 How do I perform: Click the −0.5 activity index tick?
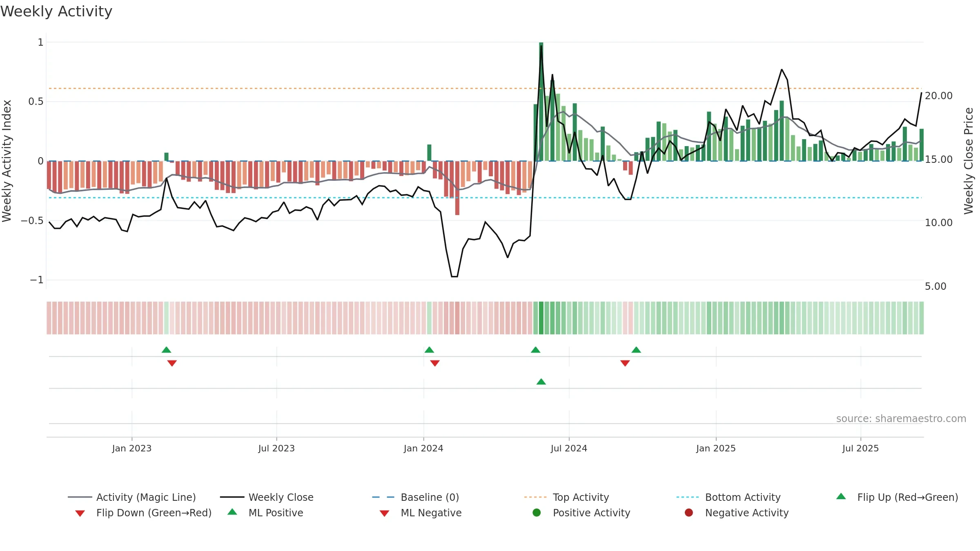[x=32, y=221]
